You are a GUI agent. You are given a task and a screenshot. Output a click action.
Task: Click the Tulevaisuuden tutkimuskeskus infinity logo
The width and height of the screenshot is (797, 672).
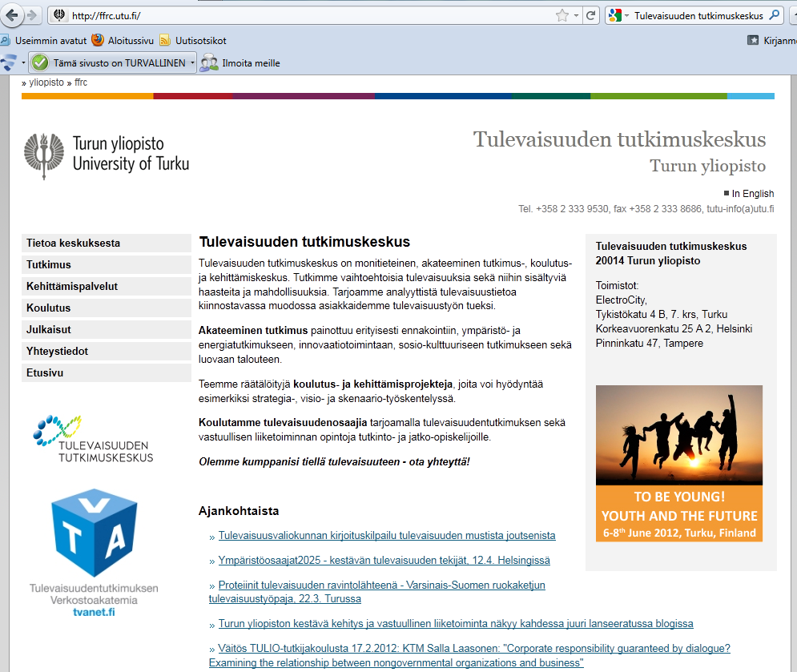[x=93, y=439]
